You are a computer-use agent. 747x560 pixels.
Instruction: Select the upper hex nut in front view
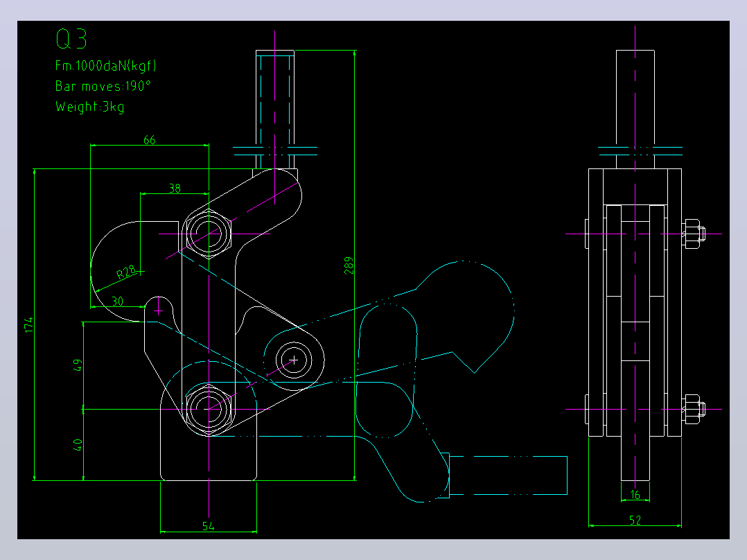209,234
